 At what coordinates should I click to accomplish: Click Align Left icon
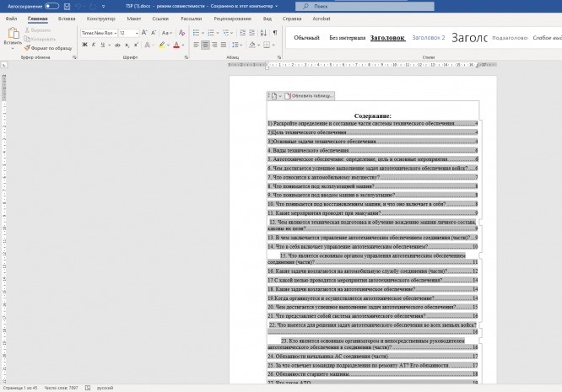point(196,45)
